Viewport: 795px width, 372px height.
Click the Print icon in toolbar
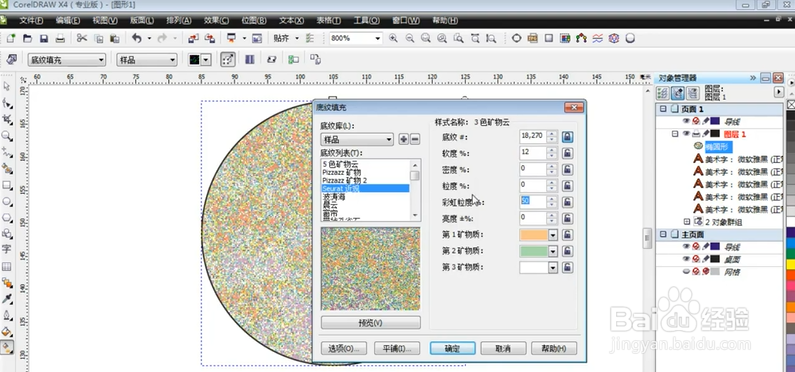(x=60, y=39)
